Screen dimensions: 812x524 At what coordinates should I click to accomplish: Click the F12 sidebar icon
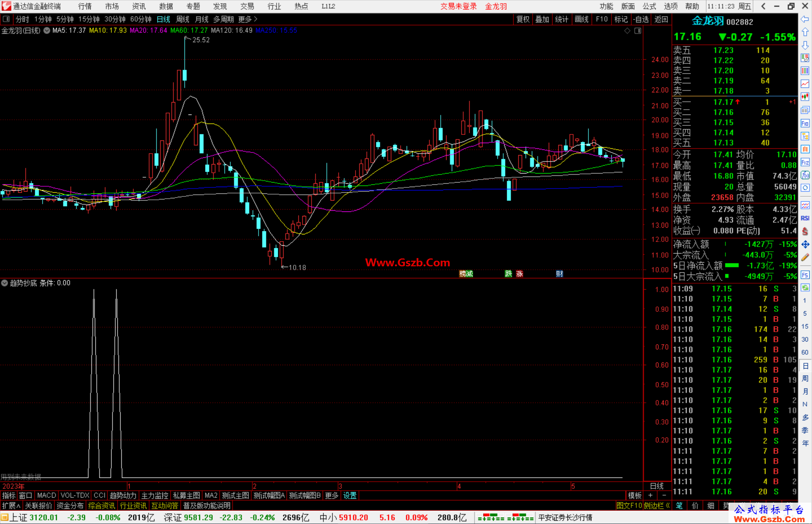click(x=805, y=162)
